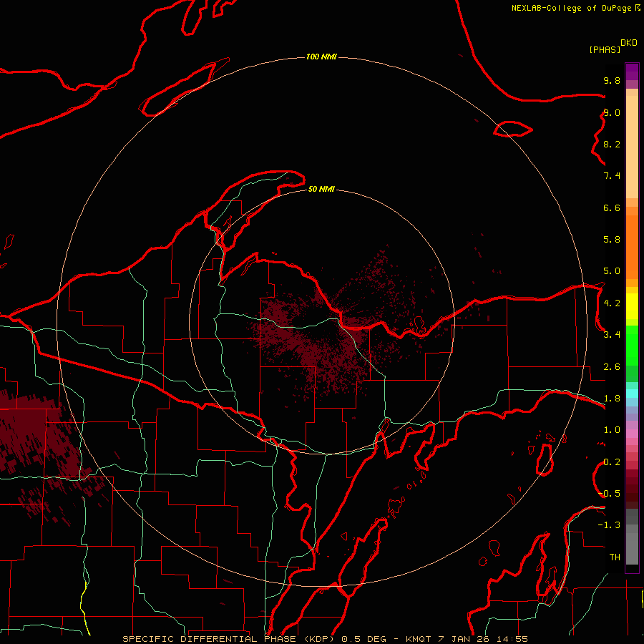
Task: Click the 7.4 scale value
Action: pos(612,176)
